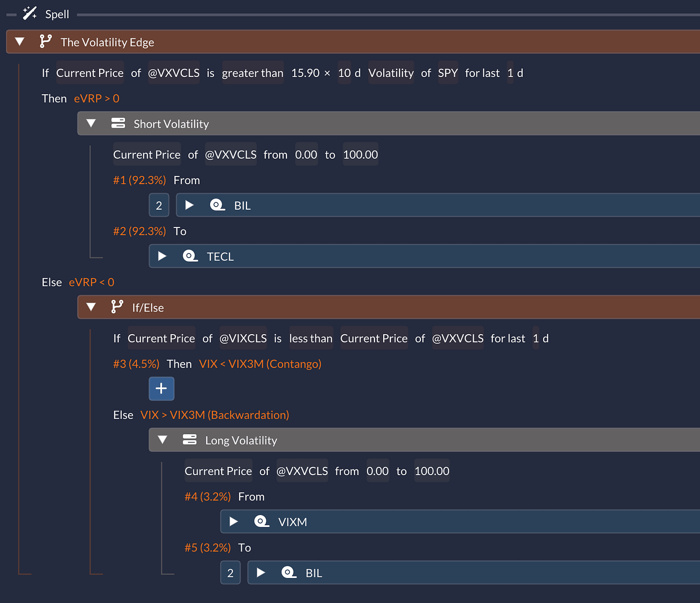Click the eVRP < 0 label
700x603 pixels.
(x=91, y=282)
